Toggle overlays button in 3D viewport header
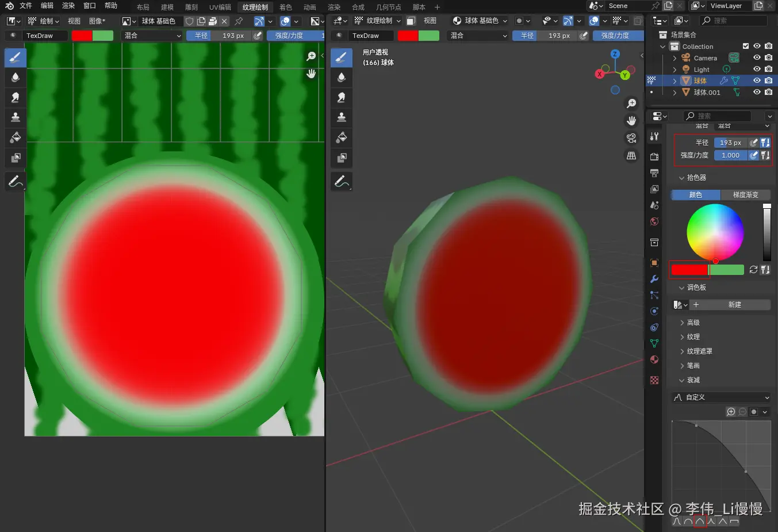The image size is (778, 532). click(x=595, y=21)
